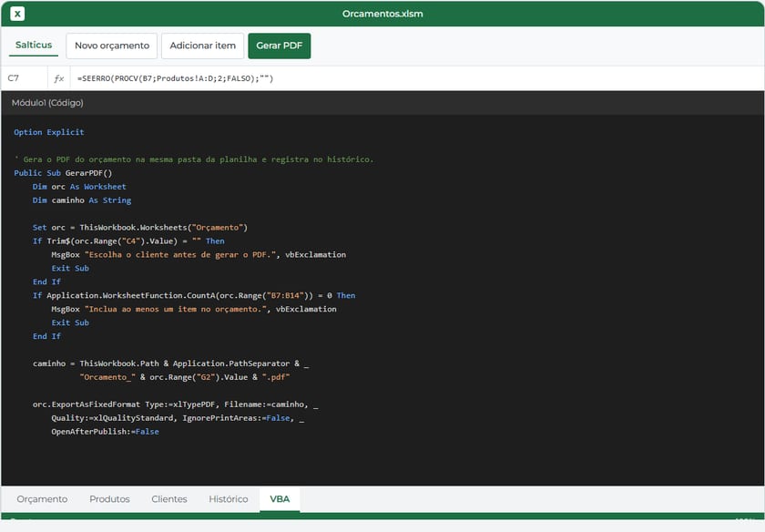765x532 pixels.
Task: Click into the SEERRO formula bar field
Action: point(417,78)
